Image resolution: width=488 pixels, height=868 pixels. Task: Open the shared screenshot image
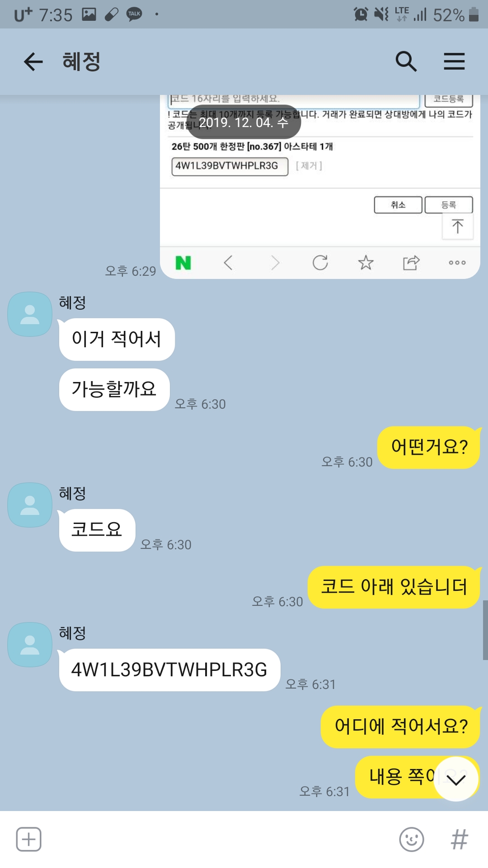320,187
